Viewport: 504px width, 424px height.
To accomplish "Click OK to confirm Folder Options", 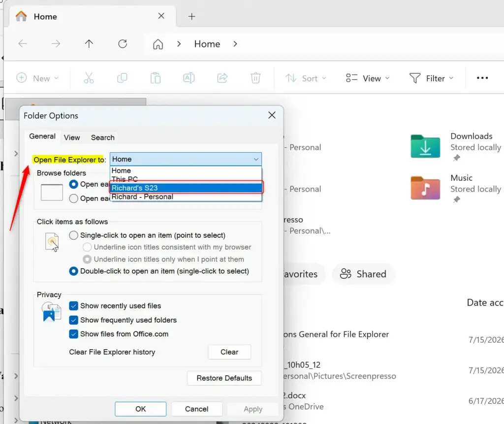I will pyautogui.click(x=140, y=409).
